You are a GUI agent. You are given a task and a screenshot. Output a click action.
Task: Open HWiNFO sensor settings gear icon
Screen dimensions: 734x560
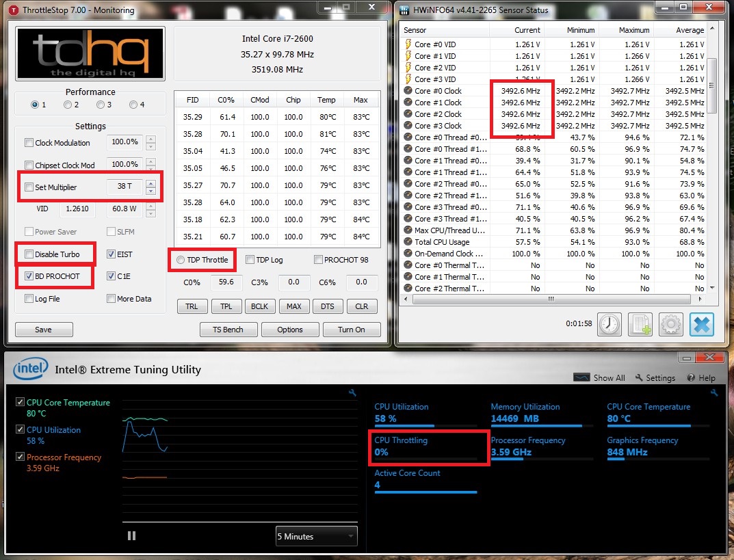pos(671,323)
